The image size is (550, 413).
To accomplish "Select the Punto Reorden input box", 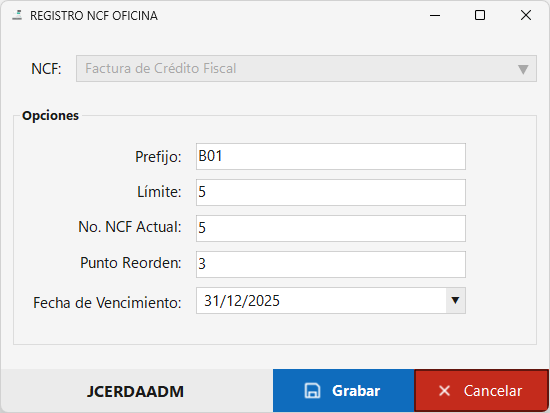I will pos(331,264).
